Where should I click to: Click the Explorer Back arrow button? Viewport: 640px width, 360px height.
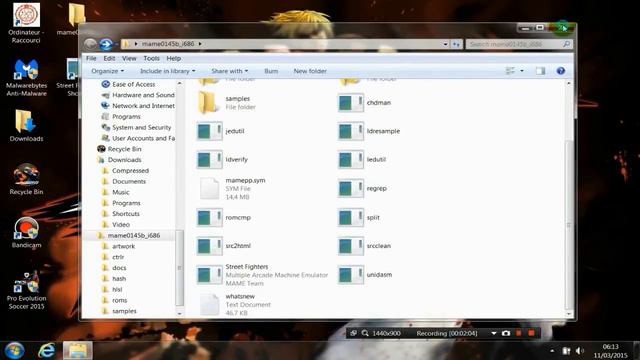[x=91, y=44]
